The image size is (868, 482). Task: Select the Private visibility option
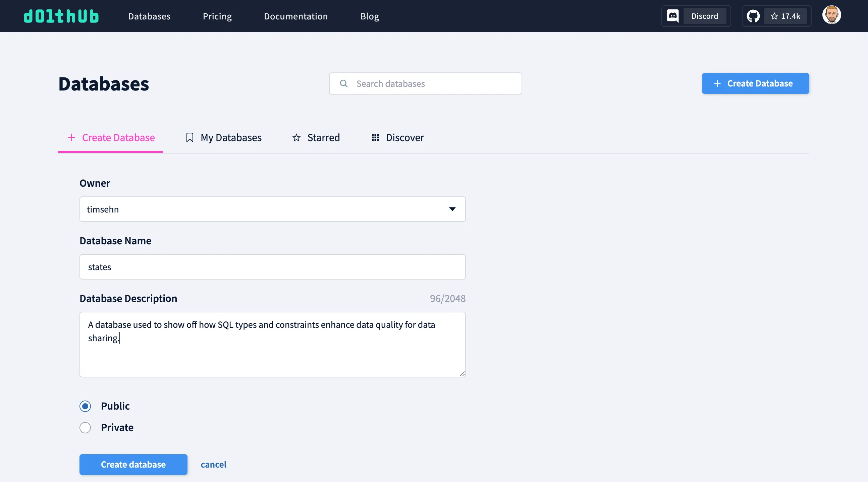85,427
